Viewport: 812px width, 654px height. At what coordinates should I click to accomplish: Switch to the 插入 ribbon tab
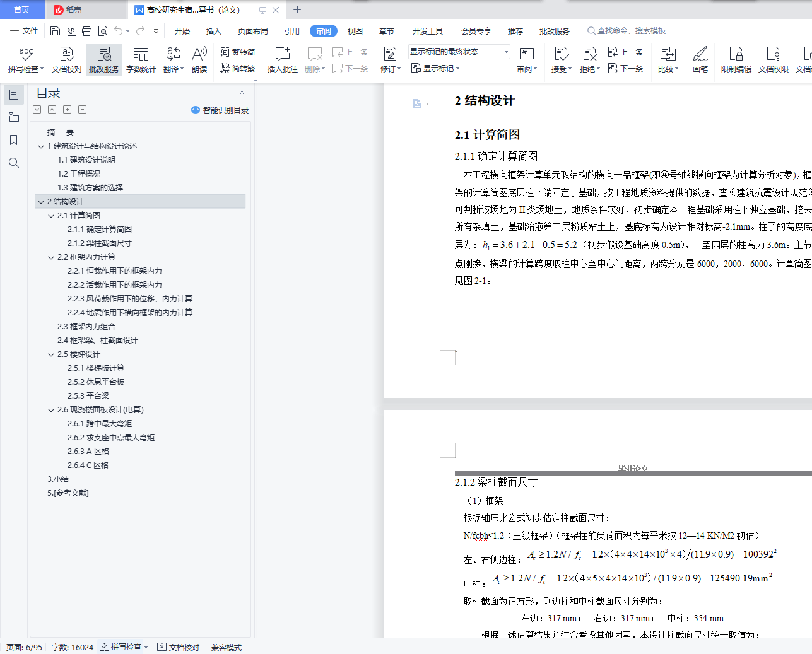click(214, 31)
